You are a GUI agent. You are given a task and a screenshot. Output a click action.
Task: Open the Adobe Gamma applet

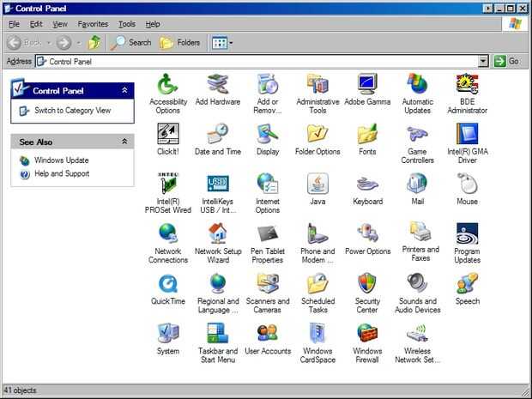click(x=367, y=84)
